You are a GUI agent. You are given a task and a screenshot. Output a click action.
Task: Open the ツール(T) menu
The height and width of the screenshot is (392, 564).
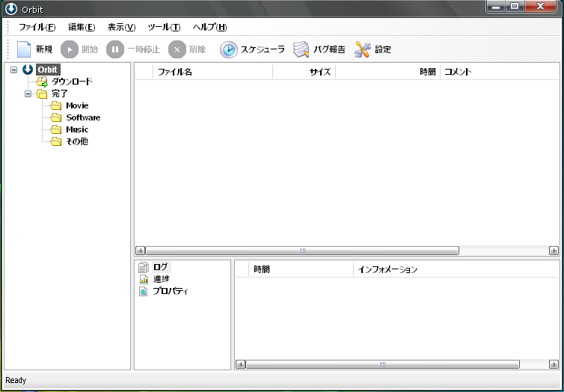pyautogui.click(x=164, y=27)
